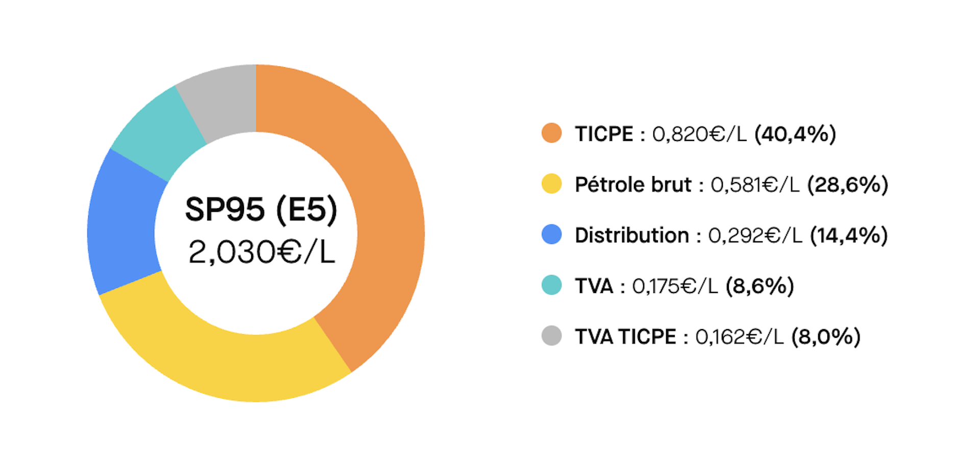Click the teal TVA legend dot
This screenshot has width=980, height=469.
click(551, 285)
